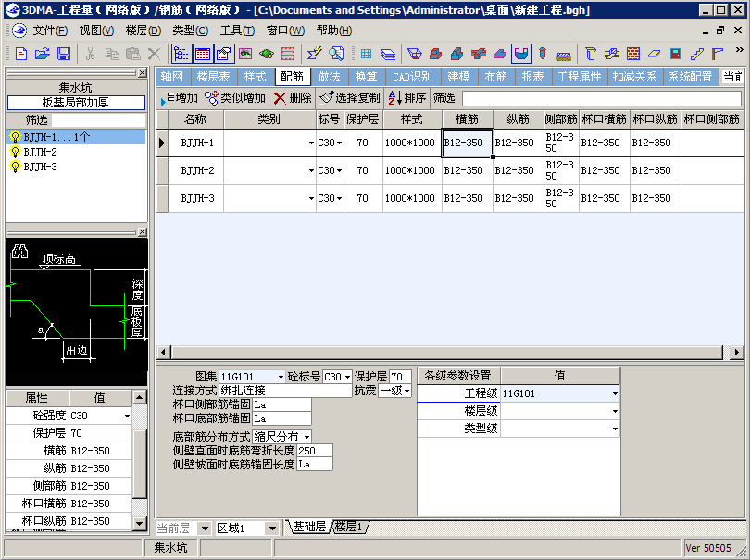Screen dimensions: 750x560
Task: Open the 抗震 一级 dropdown
Action: coord(406,392)
